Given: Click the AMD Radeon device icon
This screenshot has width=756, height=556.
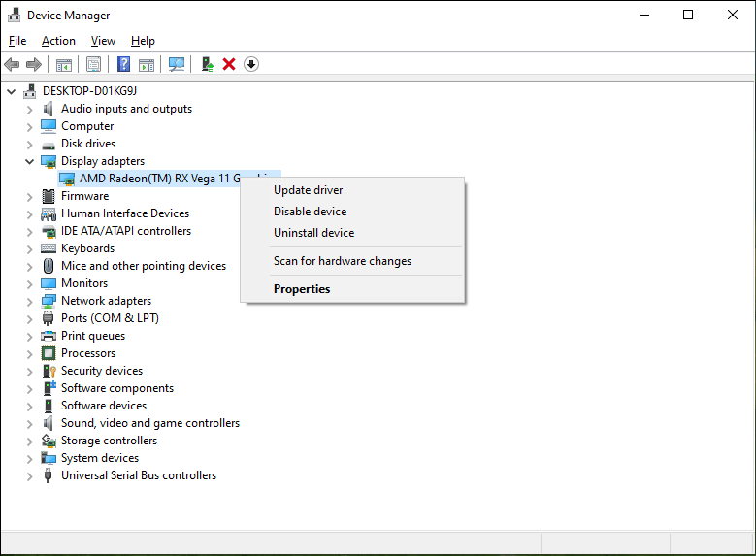Looking at the screenshot, I should 67,179.
